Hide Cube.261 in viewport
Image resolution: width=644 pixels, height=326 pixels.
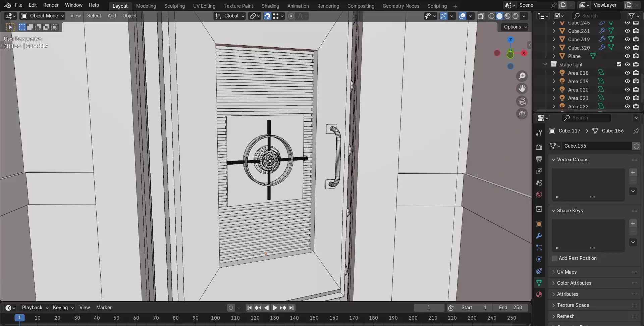point(627,31)
